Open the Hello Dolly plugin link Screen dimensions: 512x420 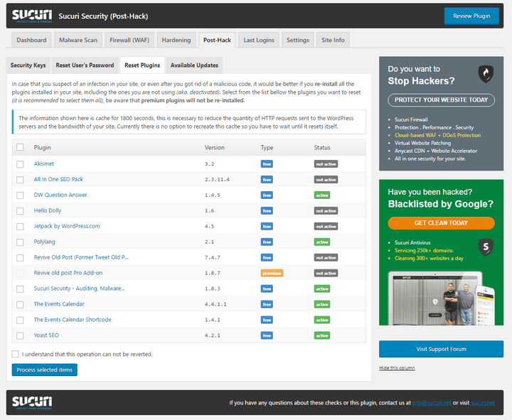click(48, 210)
